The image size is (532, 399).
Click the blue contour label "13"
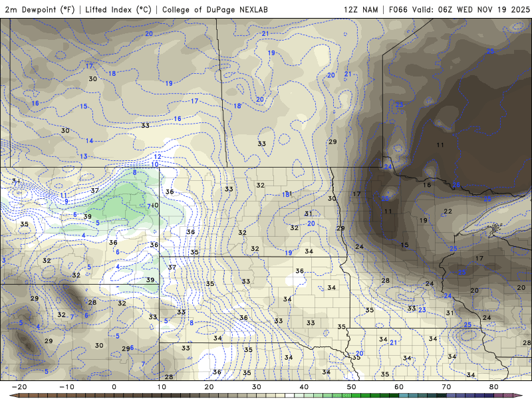coord(84,156)
